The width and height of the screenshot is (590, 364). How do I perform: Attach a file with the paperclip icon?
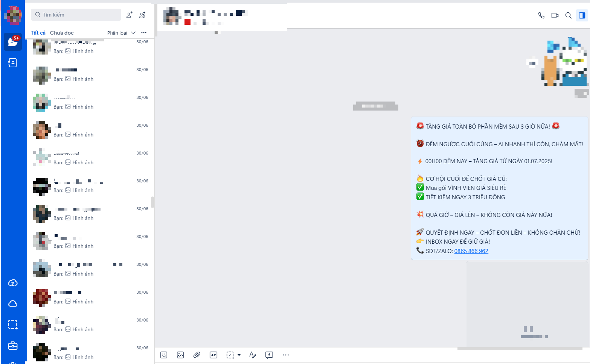pyautogui.click(x=197, y=355)
